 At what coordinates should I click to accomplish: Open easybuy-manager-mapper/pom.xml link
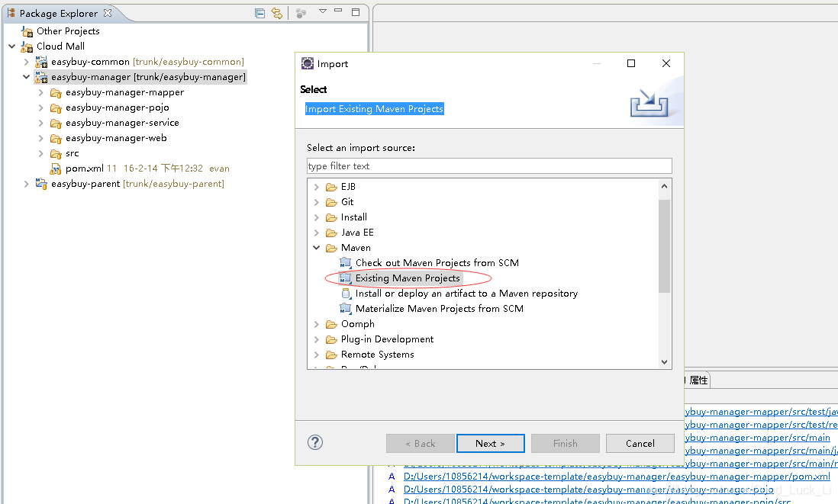pyautogui.click(x=617, y=477)
